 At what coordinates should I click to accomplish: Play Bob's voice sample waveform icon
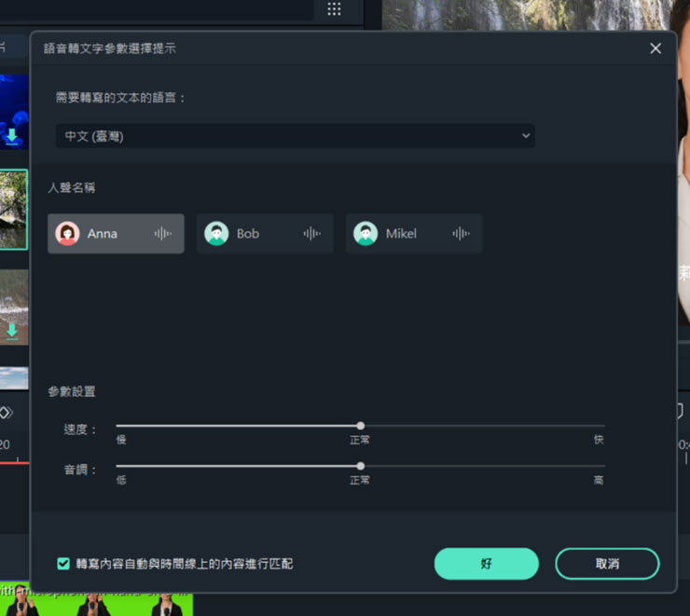pos(311,233)
